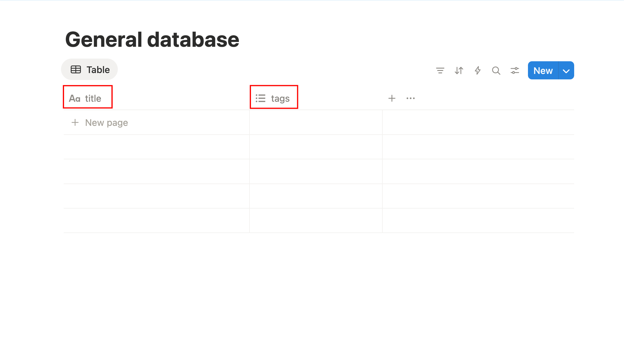The image size is (624, 364).
Task: Click the Aa icon on the title column
Action: click(75, 98)
